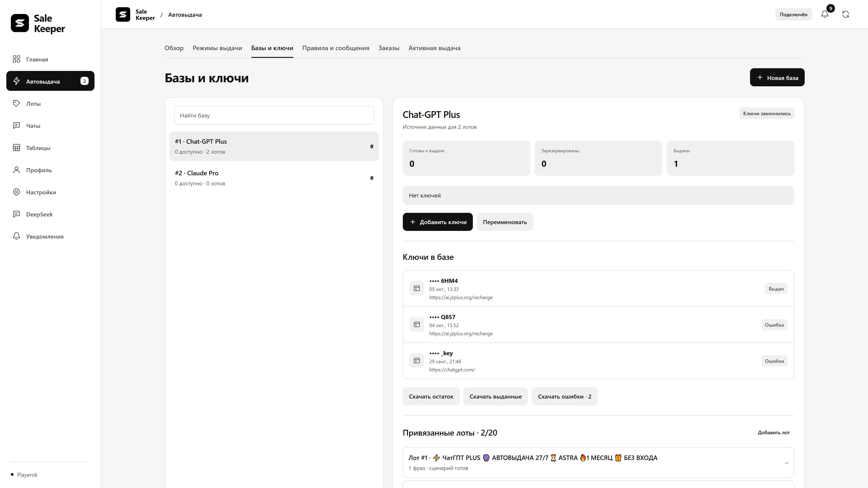Open Таблицы table icon in sidebar
Screen dimensions: 868x488
[17, 148]
